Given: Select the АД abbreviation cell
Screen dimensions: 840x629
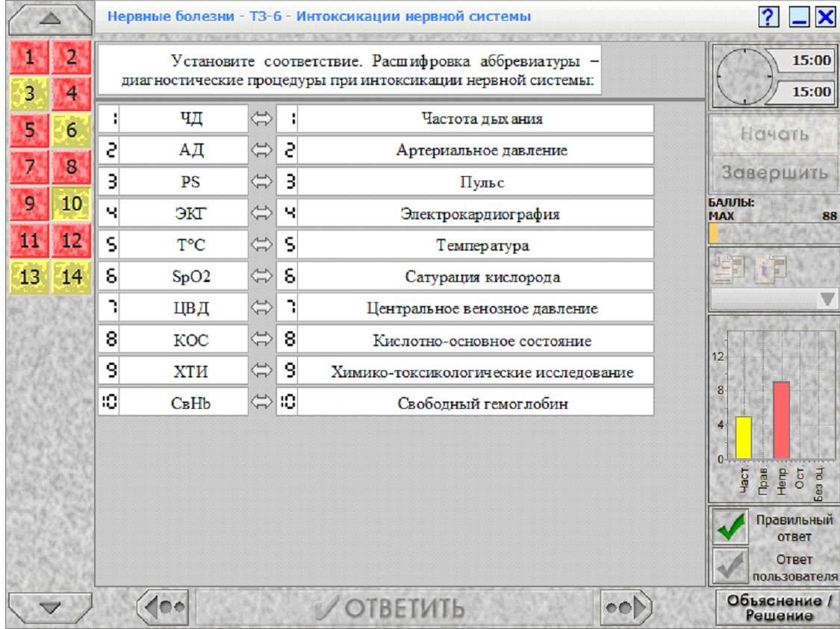Looking at the screenshot, I should click(184, 150).
